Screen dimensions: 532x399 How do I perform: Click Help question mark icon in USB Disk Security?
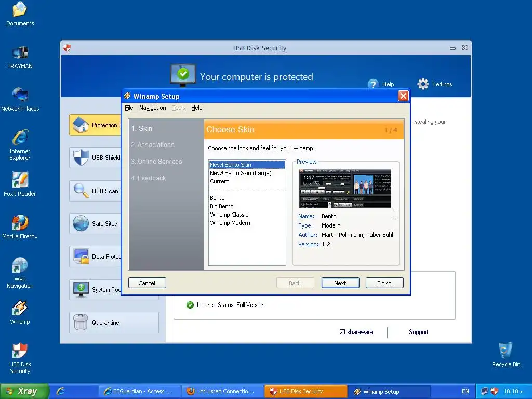click(x=373, y=84)
